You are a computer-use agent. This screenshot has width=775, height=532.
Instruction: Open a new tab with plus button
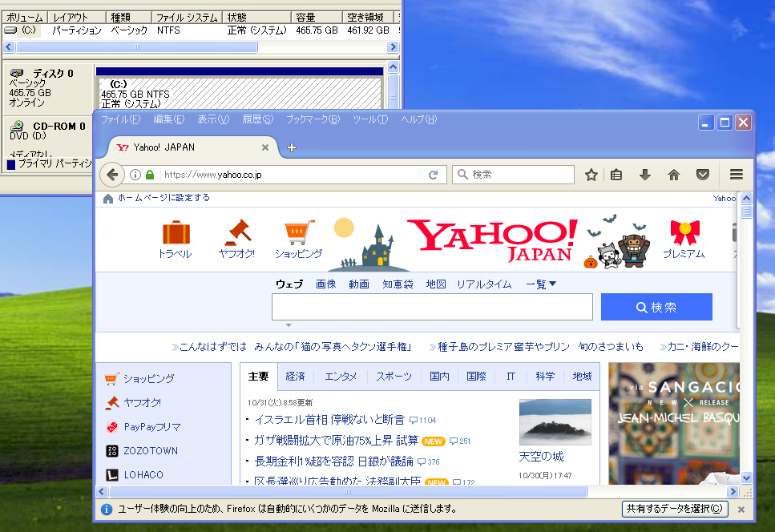(292, 147)
